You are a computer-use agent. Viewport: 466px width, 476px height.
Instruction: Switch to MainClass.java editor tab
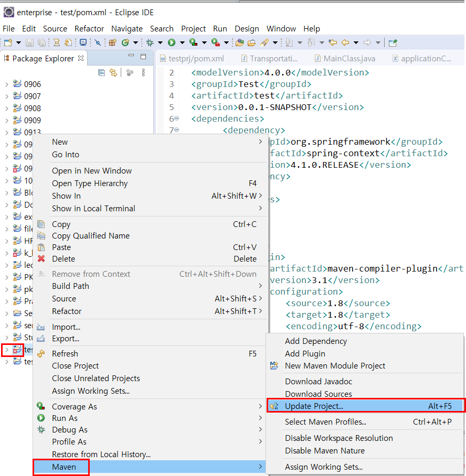click(x=345, y=59)
